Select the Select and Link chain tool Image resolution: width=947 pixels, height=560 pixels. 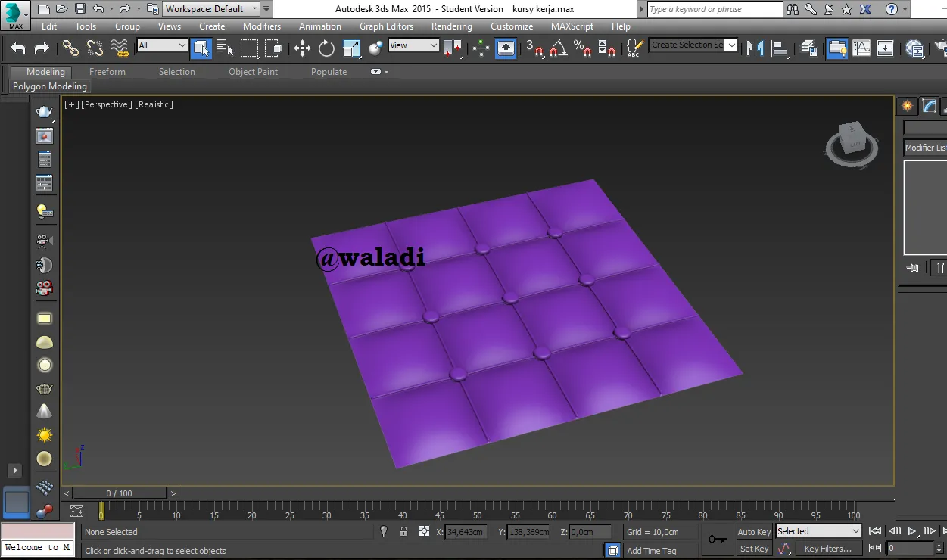pyautogui.click(x=70, y=48)
